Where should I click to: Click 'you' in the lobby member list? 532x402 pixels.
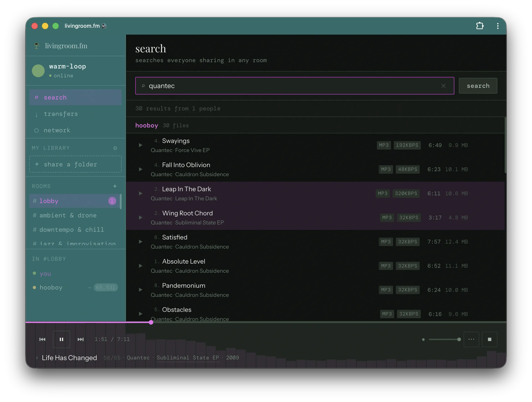click(45, 273)
